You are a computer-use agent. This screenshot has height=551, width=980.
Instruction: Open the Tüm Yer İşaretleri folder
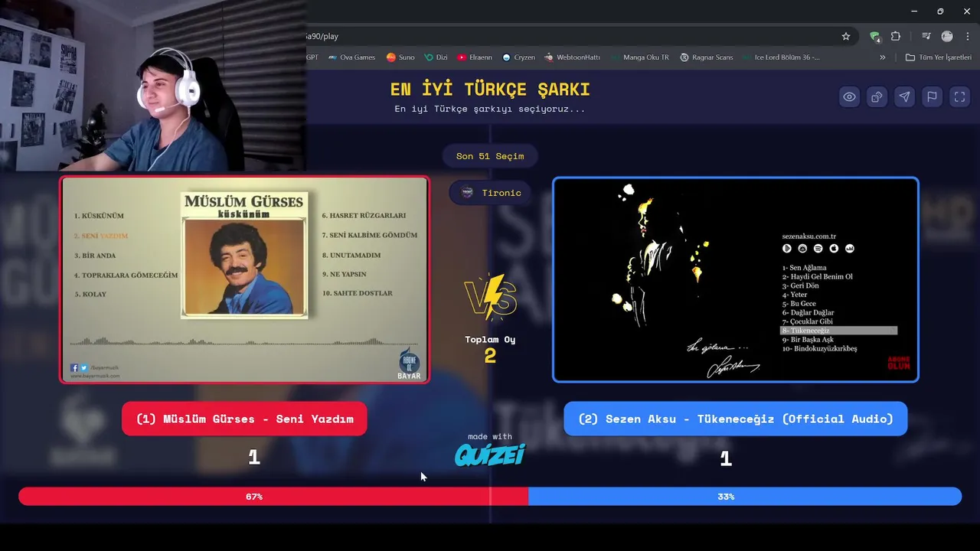[x=938, y=57]
